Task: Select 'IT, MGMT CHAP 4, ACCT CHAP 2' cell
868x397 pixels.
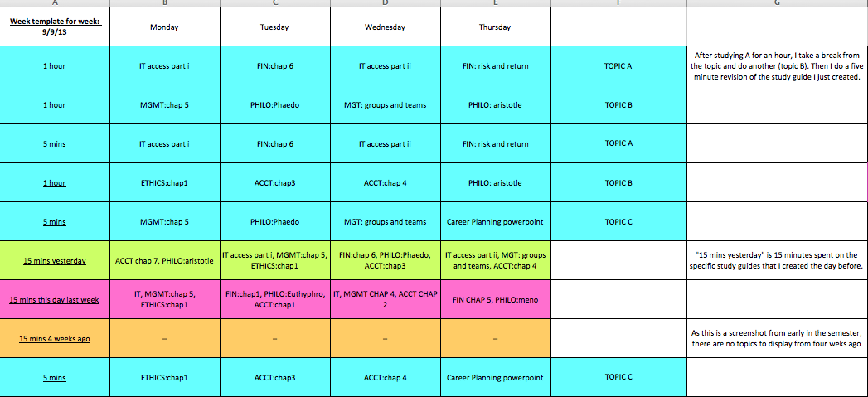Action: [x=385, y=299]
